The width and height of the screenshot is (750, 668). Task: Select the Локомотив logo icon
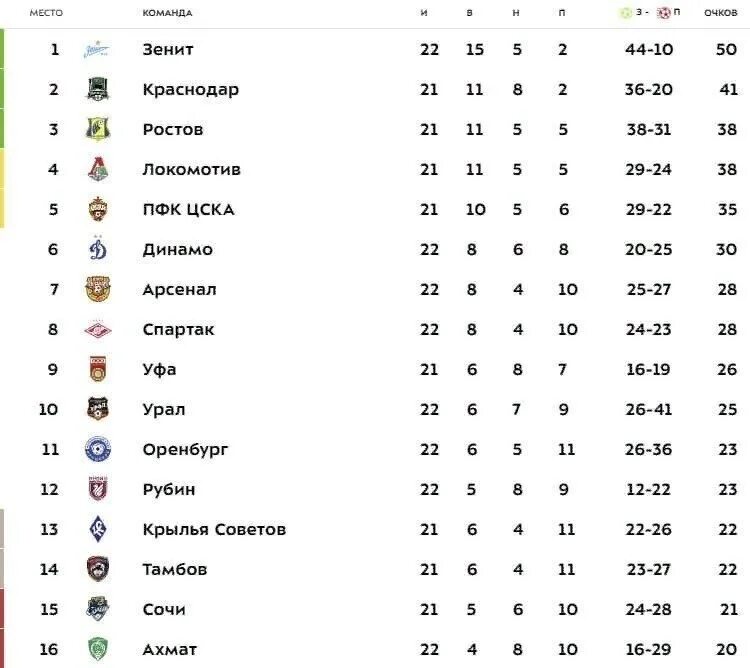click(98, 169)
